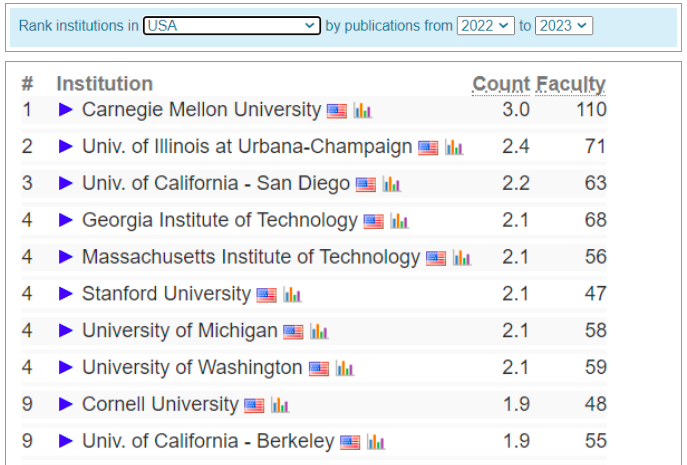Click USA flag icon next to University of Michigan
687x465 pixels.
coord(293,331)
